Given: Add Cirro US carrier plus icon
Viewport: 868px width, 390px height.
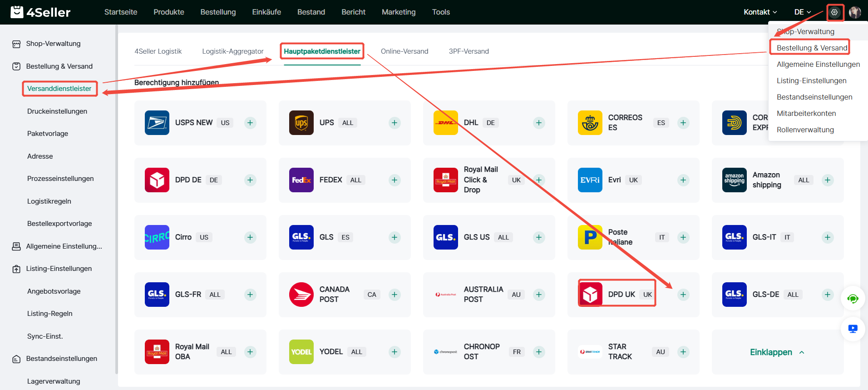Looking at the screenshot, I should coord(250,237).
